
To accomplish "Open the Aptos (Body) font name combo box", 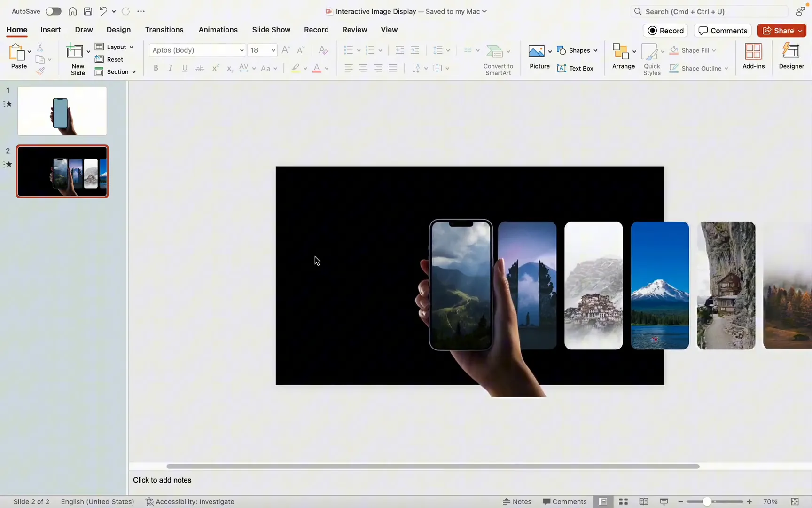I will point(197,50).
